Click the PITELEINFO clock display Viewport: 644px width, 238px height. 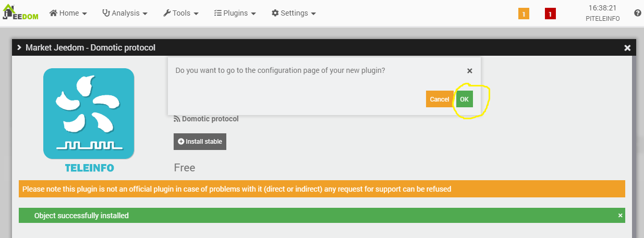[602, 13]
